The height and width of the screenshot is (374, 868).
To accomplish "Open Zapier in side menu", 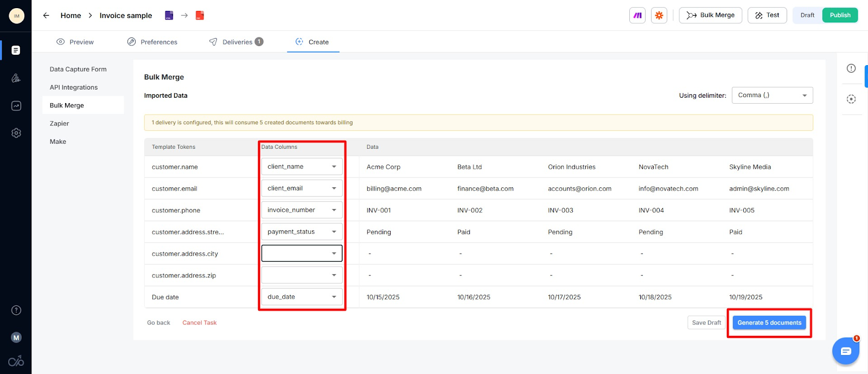I will pos(59,124).
